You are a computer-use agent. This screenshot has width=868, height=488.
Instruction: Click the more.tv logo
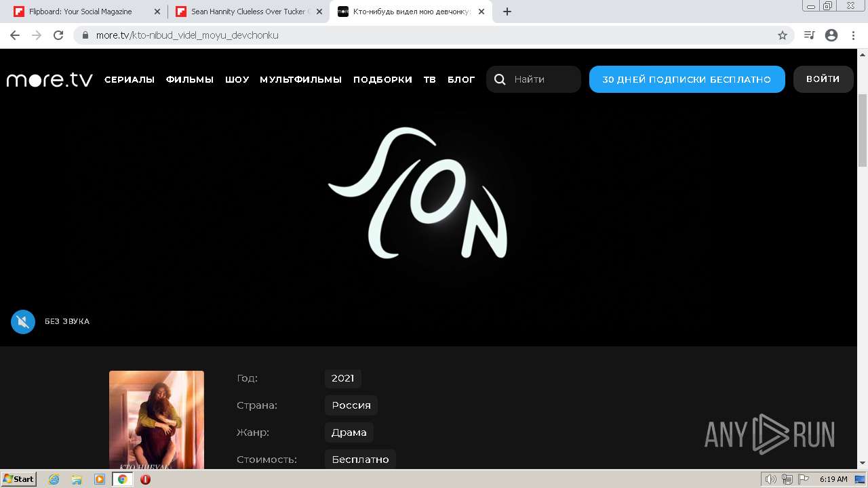point(50,79)
